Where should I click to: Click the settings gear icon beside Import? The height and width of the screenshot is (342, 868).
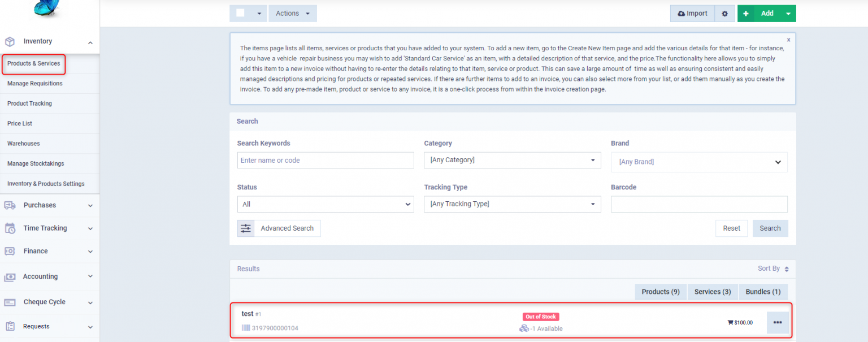tap(724, 14)
